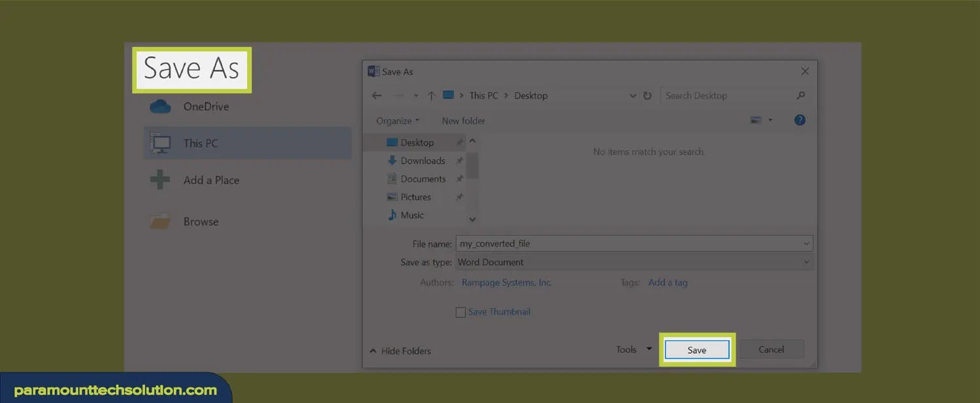The width and height of the screenshot is (980, 403).
Task: Choose OneDrive as save location
Action: [247, 106]
